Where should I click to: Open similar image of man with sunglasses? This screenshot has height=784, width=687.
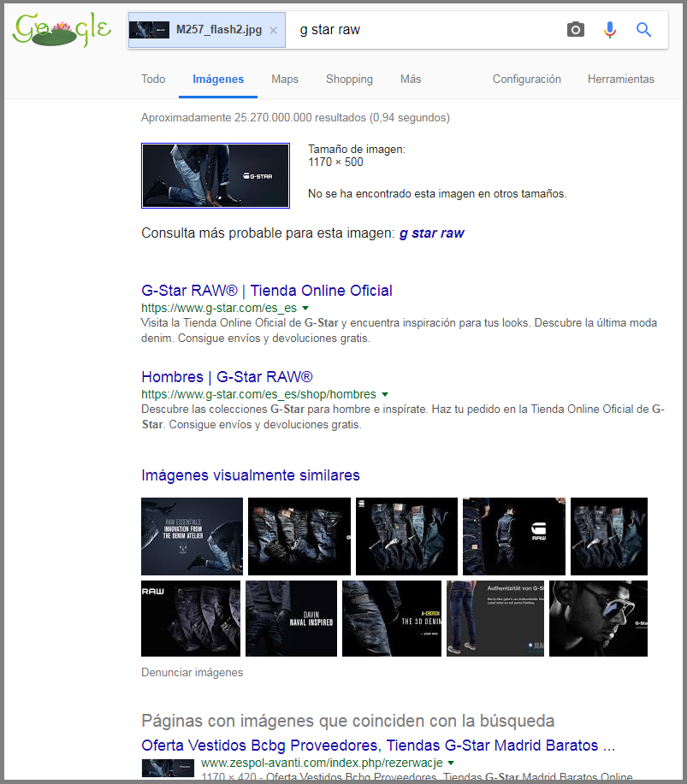(598, 618)
